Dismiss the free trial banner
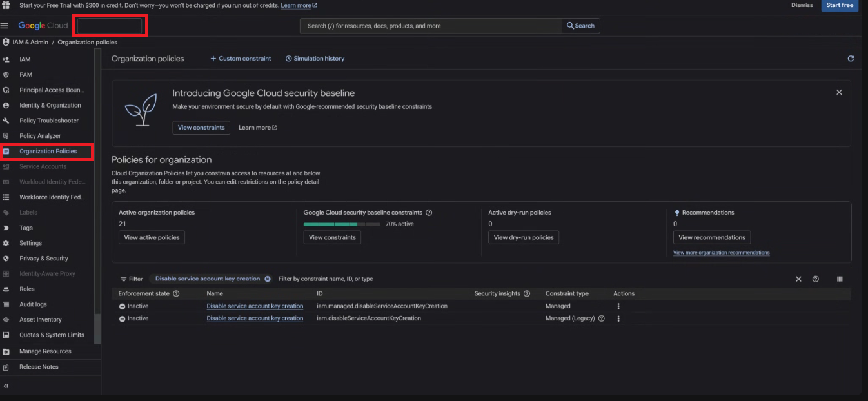The height and width of the screenshot is (401, 868). (802, 5)
